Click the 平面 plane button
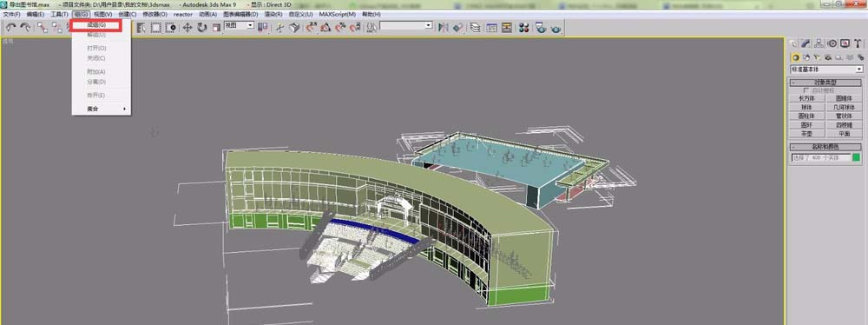This screenshot has height=325, width=868. (x=845, y=134)
